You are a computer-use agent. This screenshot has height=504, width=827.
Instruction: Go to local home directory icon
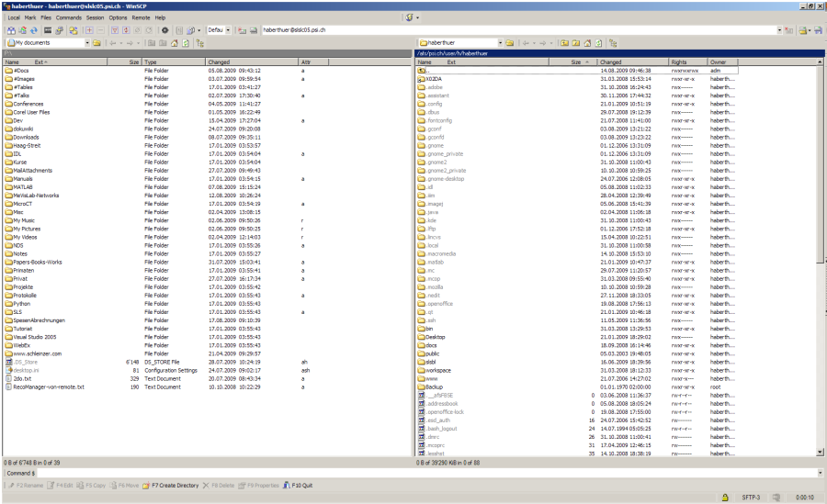[x=175, y=43]
